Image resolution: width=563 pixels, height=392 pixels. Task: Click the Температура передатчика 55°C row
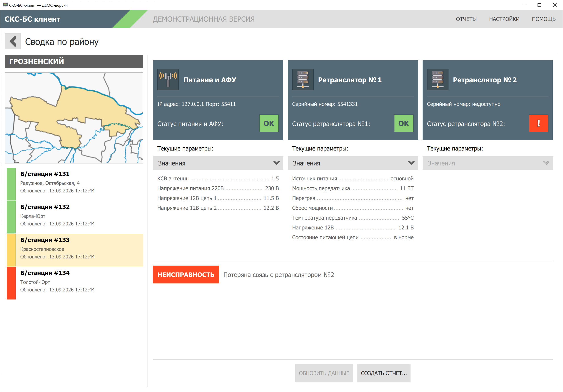pos(353,218)
